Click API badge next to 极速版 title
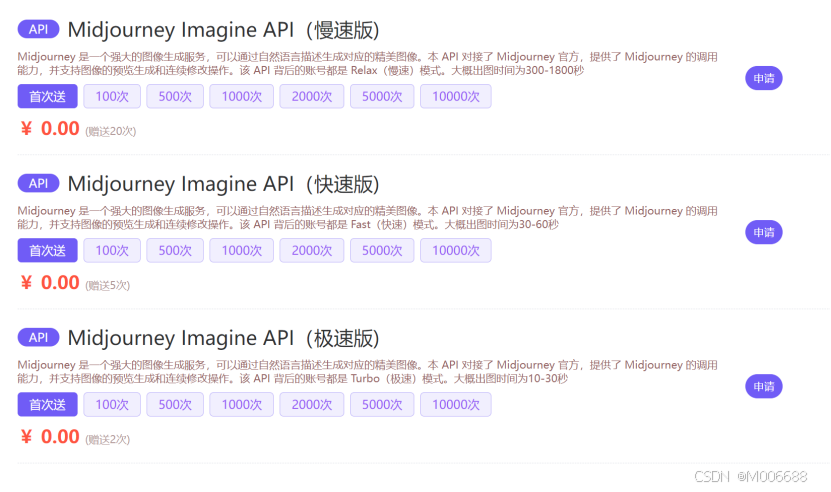831x492 pixels. [x=38, y=338]
